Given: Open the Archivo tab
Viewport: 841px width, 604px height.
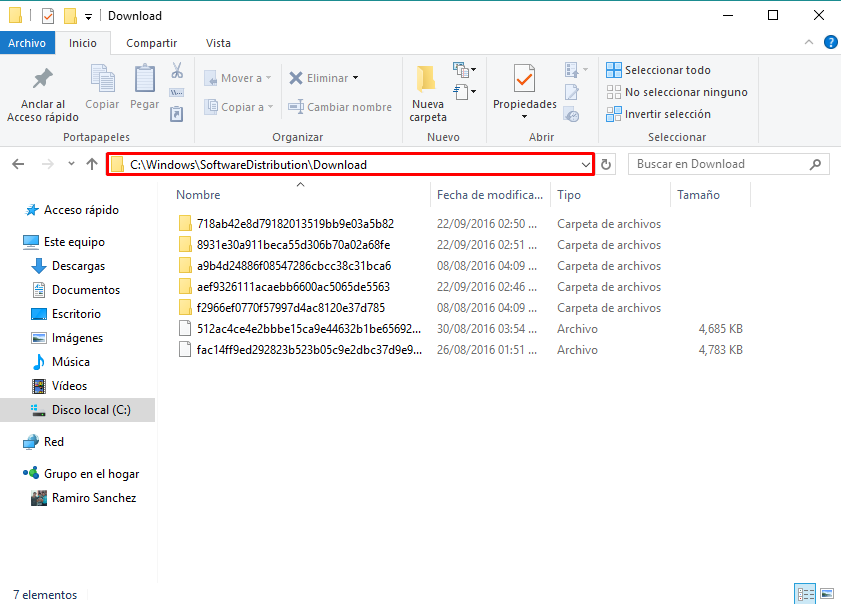Looking at the screenshot, I should (x=27, y=43).
